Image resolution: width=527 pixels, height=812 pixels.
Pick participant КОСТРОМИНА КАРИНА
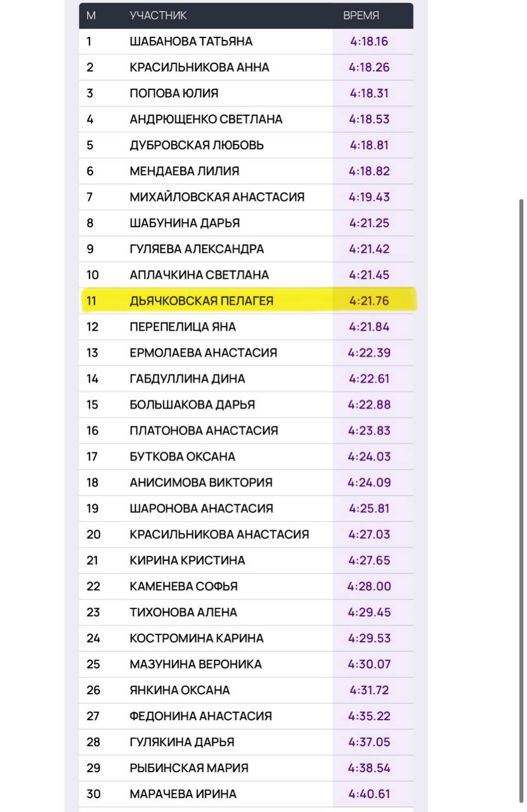(197, 638)
